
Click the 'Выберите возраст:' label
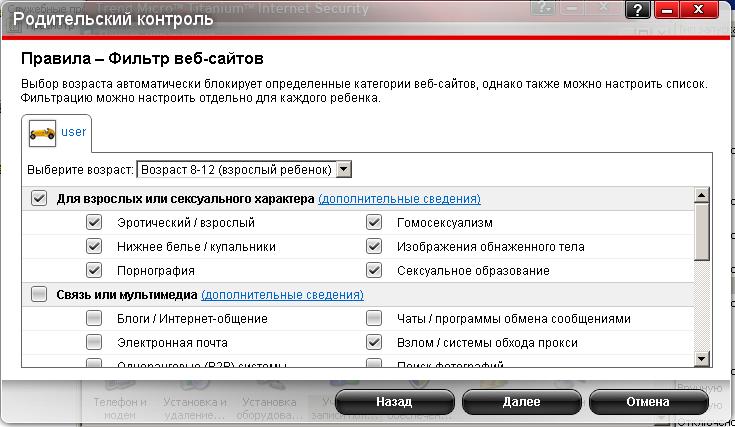pyautogui.click(x=80, y=170)
